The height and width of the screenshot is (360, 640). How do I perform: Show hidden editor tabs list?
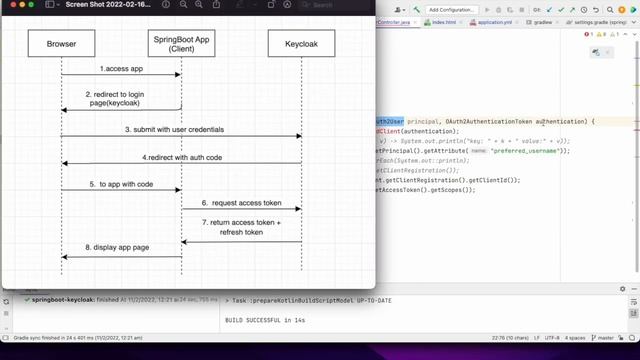click(x=634, y=22)
